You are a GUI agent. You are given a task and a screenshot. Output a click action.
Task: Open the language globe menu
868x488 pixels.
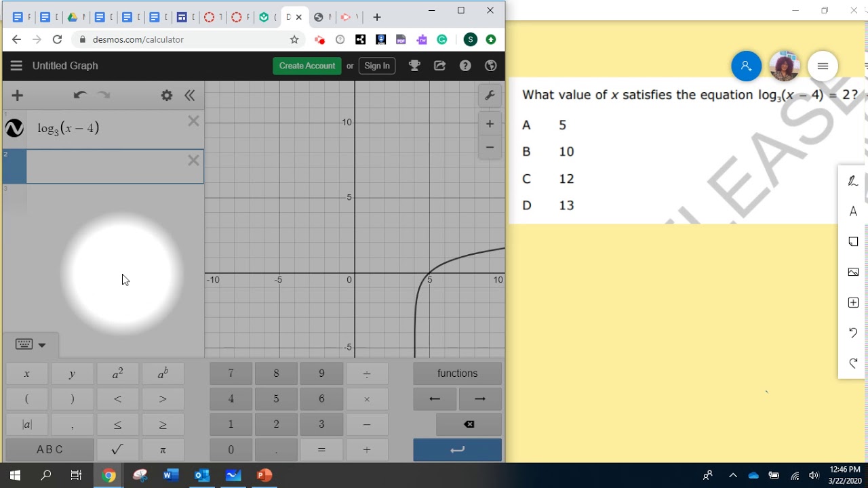click(491, 66)
